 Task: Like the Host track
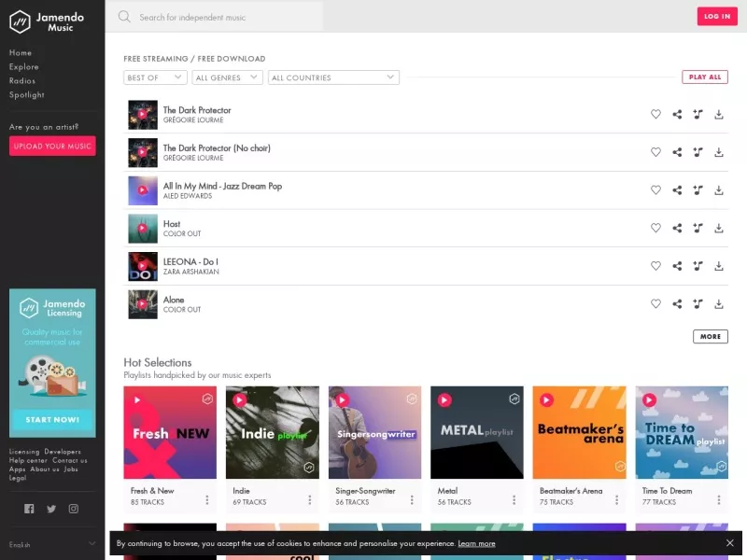click(x=655, y=228)
